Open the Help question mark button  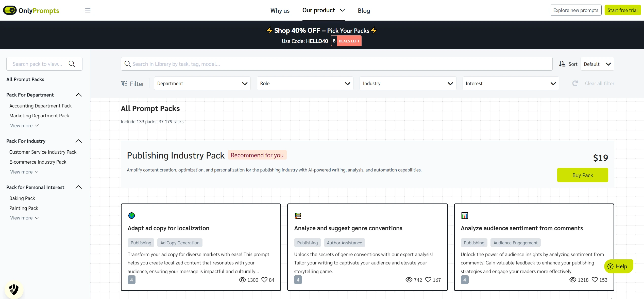click(x=619, y=266)
